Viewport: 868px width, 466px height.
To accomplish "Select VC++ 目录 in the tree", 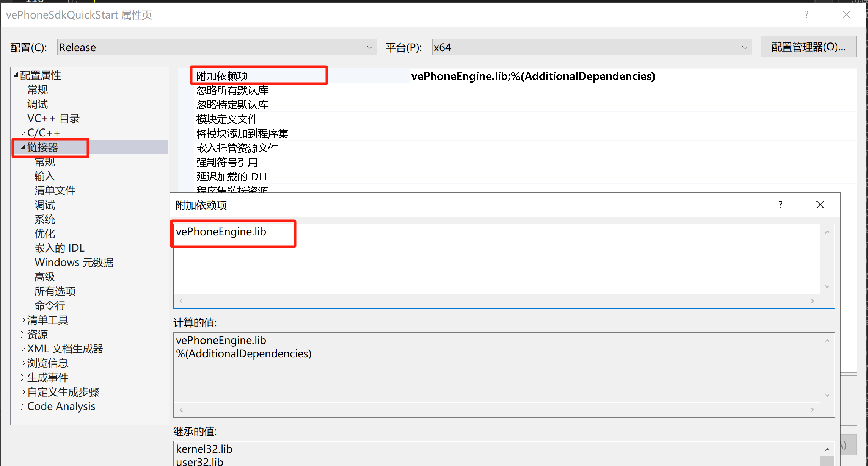I will pos(53,119).
